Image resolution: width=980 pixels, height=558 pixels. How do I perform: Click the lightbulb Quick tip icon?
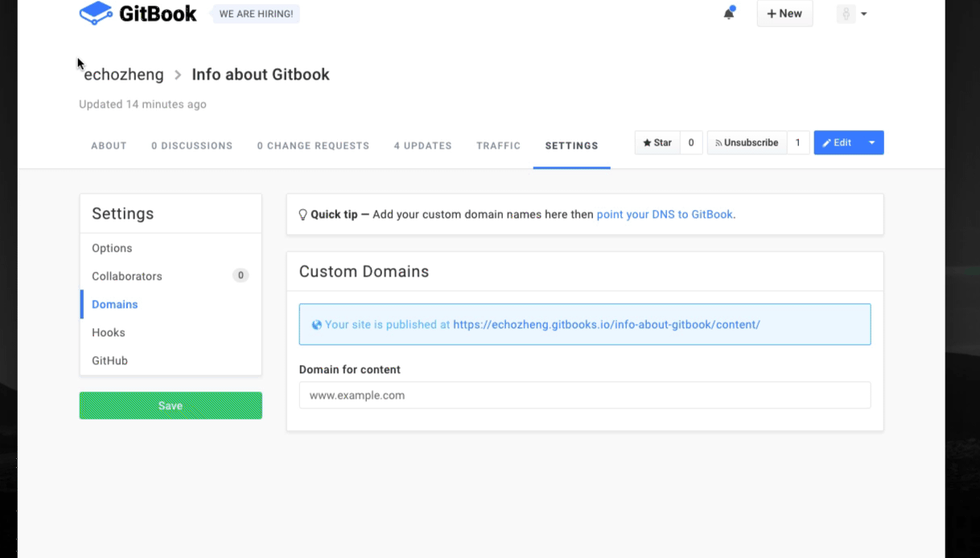click(303, 215)
